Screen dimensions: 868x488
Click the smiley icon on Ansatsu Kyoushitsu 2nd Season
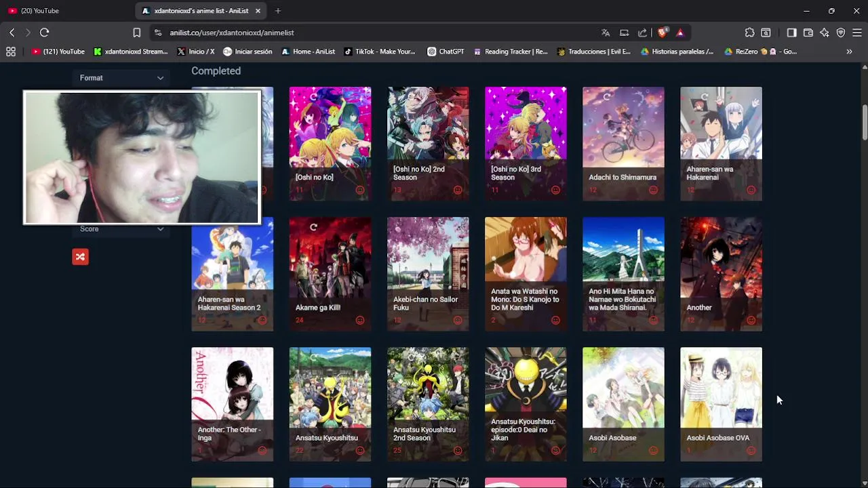pos(458,450)
